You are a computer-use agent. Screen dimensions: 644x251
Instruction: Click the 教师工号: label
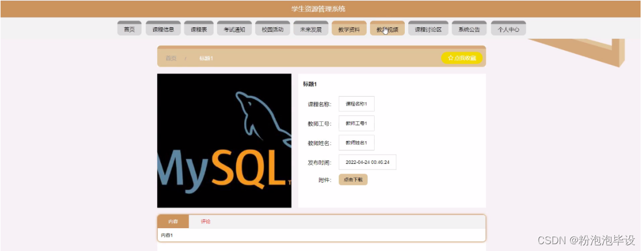click(x=319, y=124)
